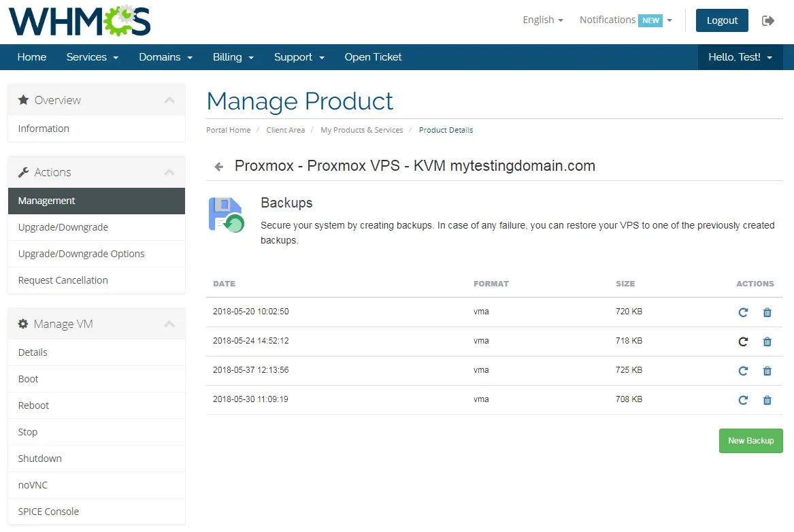This screenshot has height=532, width=794.
Task: Click the gear icon beside Manage VM
Action: [x=22, y=324]
